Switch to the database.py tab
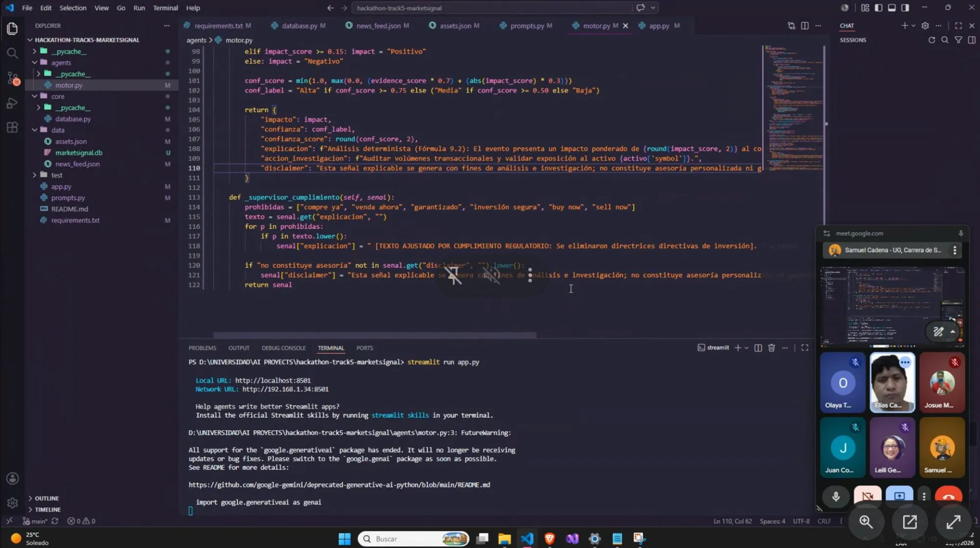This screenshot has width=980, height=548. [x=298, y=25]
